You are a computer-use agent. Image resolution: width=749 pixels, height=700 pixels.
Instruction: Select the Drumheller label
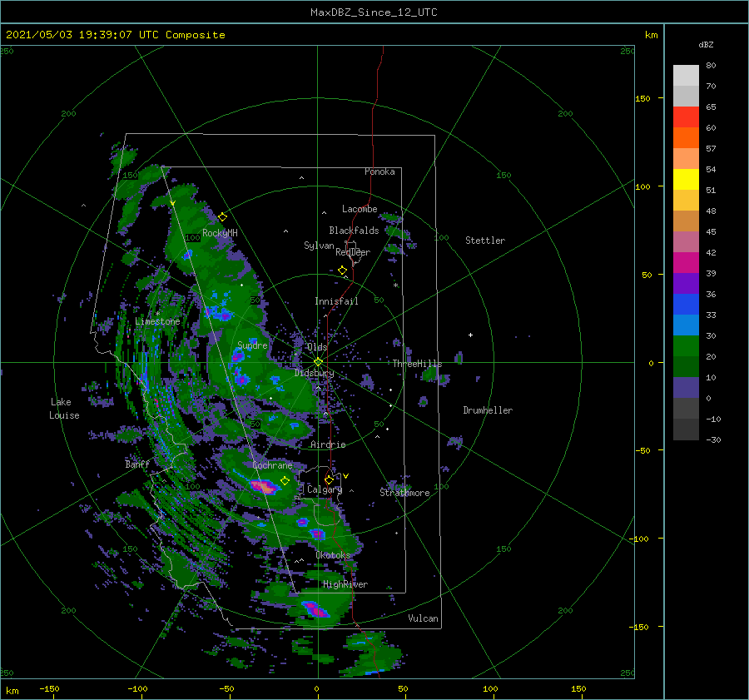(x=488, y=410)
